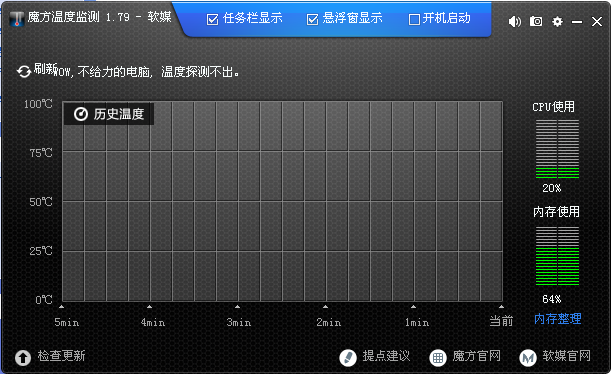Click the 50℃ axis label
This screenshot has width=611, height=374.
(41, 202)
